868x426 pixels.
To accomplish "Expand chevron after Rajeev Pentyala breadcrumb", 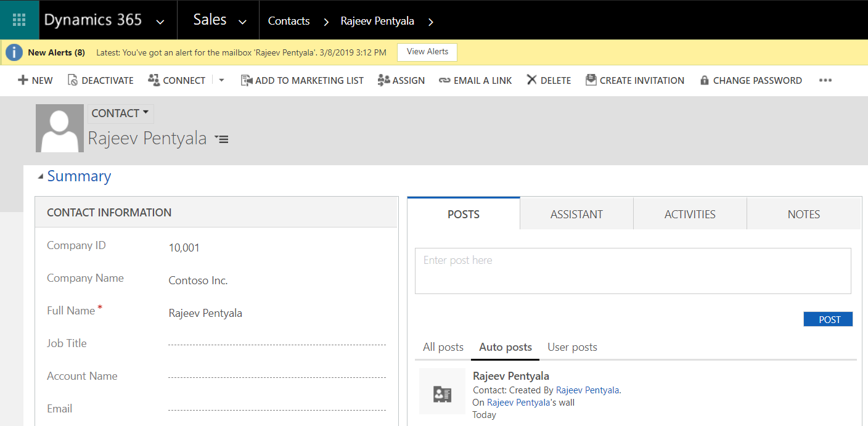I will click(430, 22).
